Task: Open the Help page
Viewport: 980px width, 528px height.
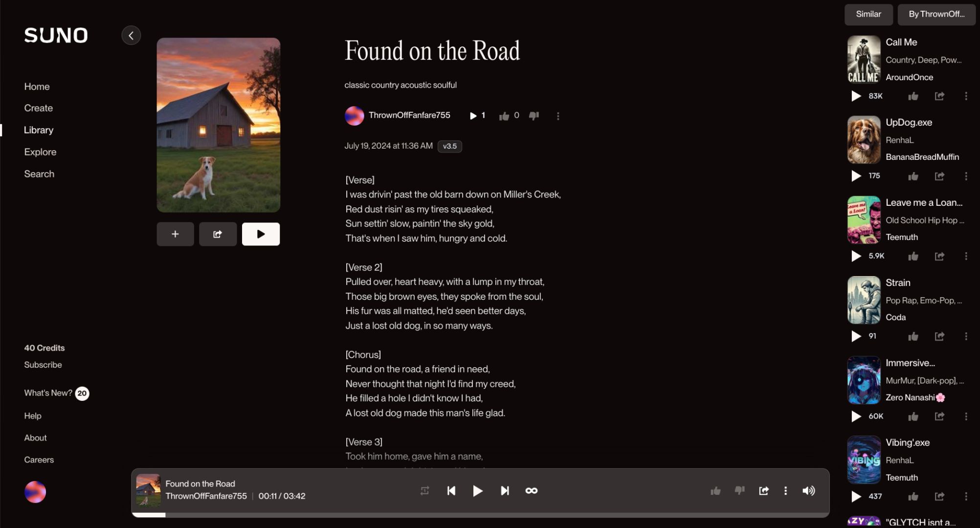Action: click(x=33, y=416)
